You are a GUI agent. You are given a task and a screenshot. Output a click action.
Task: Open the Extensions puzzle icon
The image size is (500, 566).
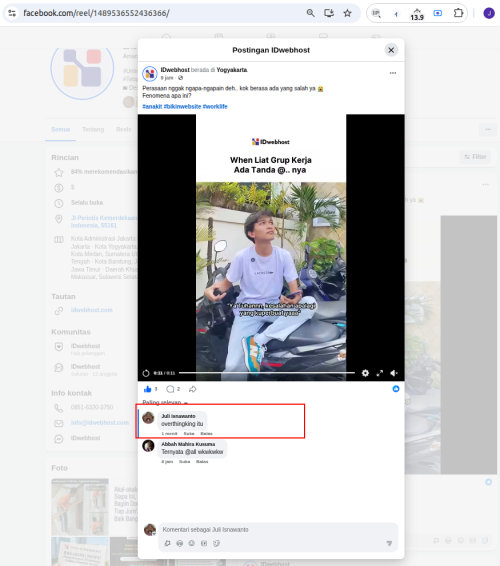click(x=458, y=13)
